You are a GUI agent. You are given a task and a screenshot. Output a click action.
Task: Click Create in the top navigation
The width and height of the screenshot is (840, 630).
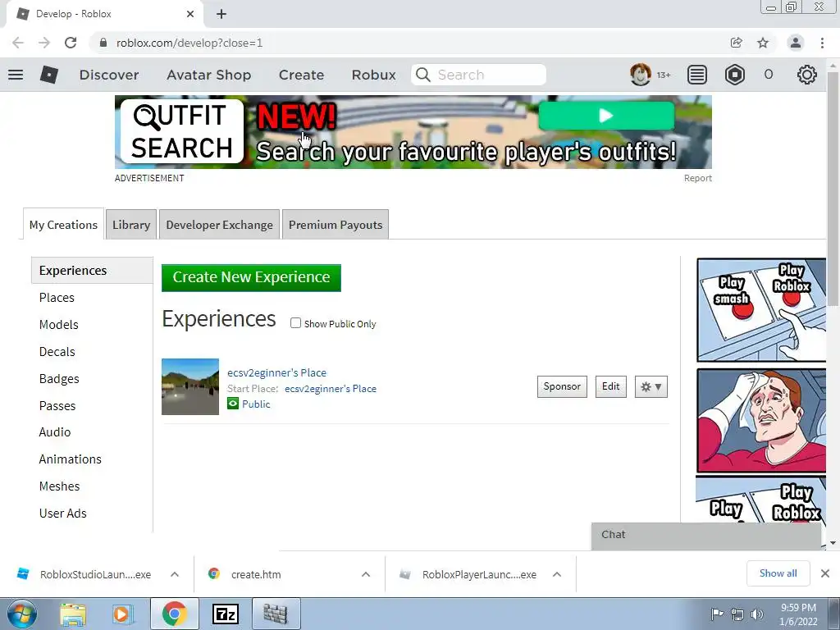pyautogui.click(x=301, y=75)
